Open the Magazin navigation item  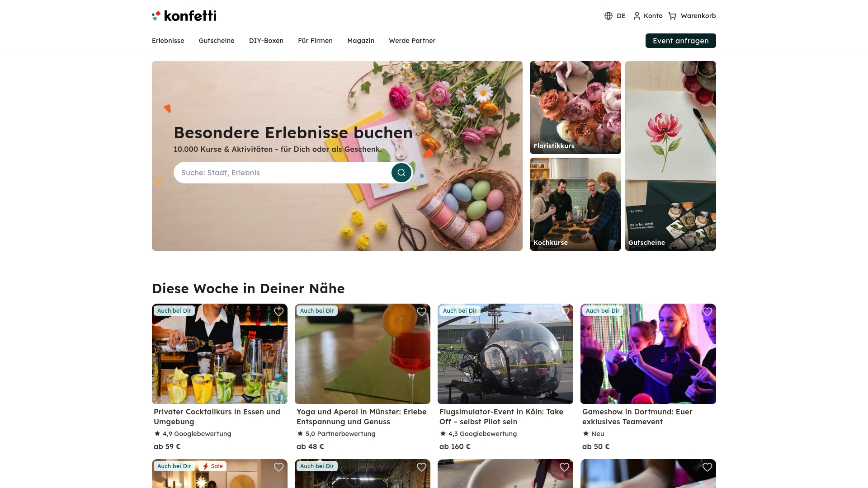click(361, 41)
